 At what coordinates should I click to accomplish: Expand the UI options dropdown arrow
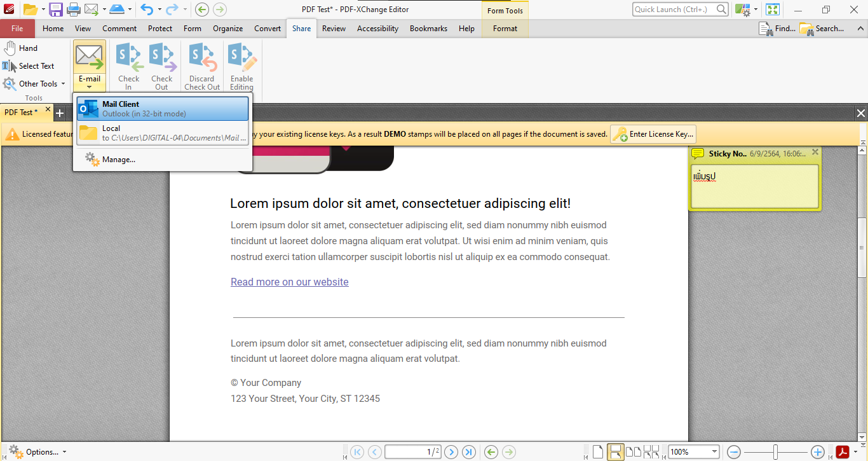[756, 10]
